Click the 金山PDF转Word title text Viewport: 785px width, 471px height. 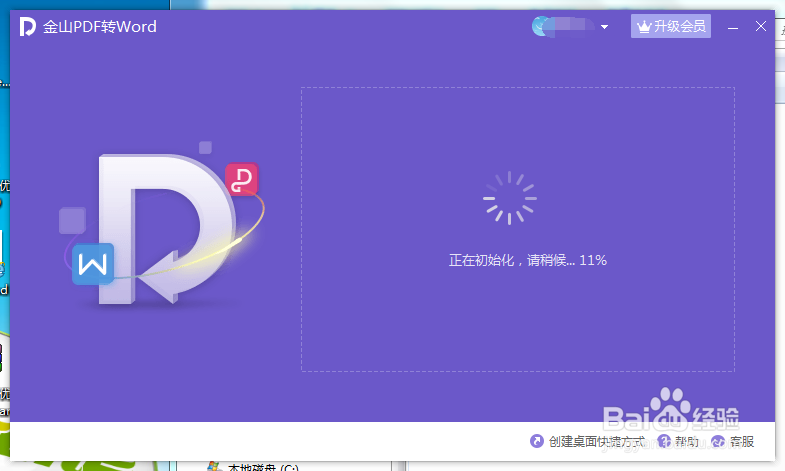pyautogui.click(x=100, y=27)
